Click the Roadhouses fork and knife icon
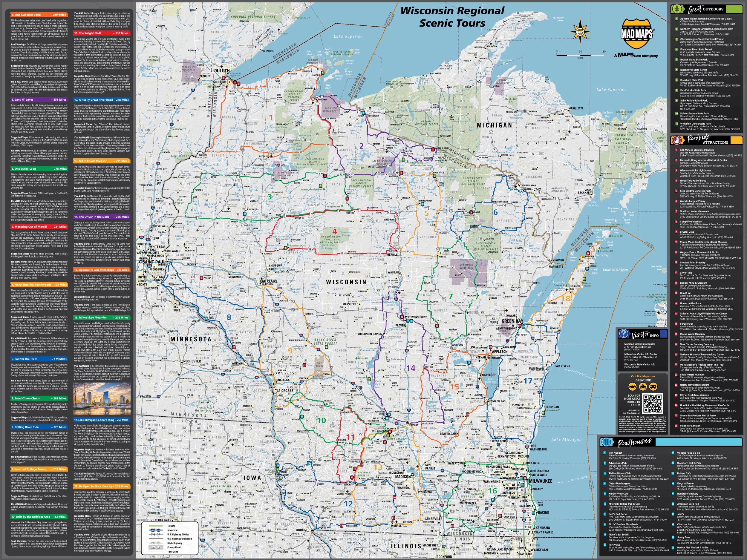Viewport: 747px width, 560px height. tap(607, 442)
